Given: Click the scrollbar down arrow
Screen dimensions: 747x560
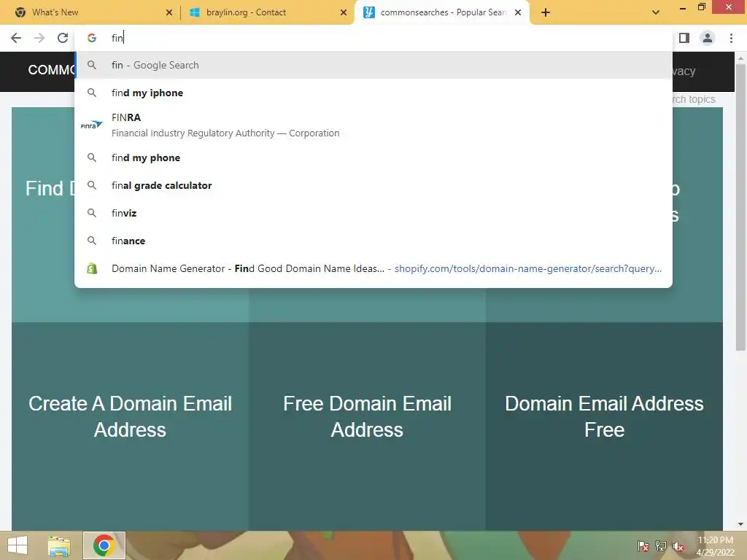Looking at the screenshot, I should 740,524.
